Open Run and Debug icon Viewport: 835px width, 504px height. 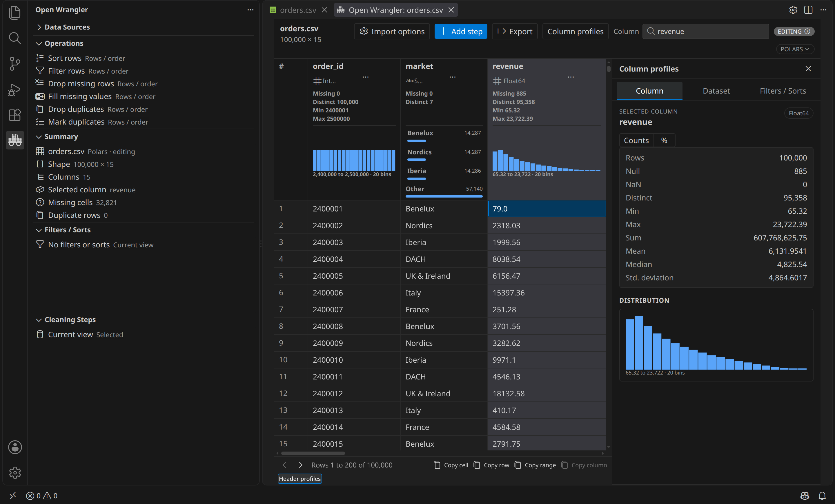pos(14,90)
